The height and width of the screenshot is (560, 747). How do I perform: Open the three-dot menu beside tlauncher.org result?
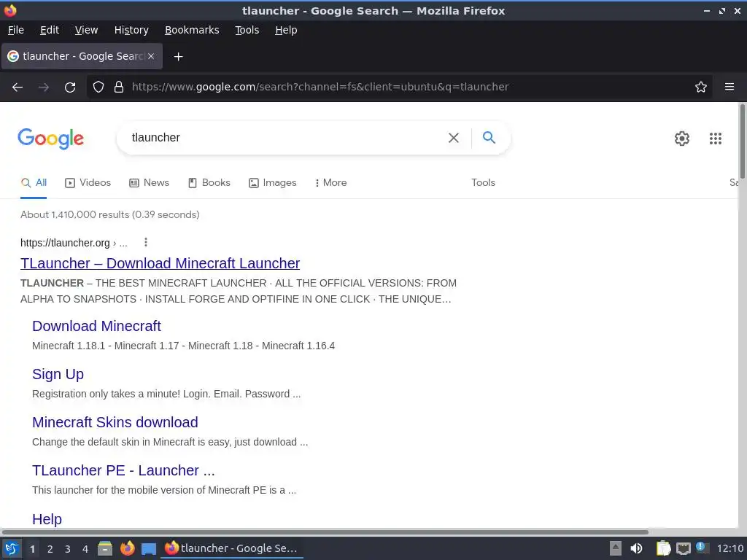[146, 242]
